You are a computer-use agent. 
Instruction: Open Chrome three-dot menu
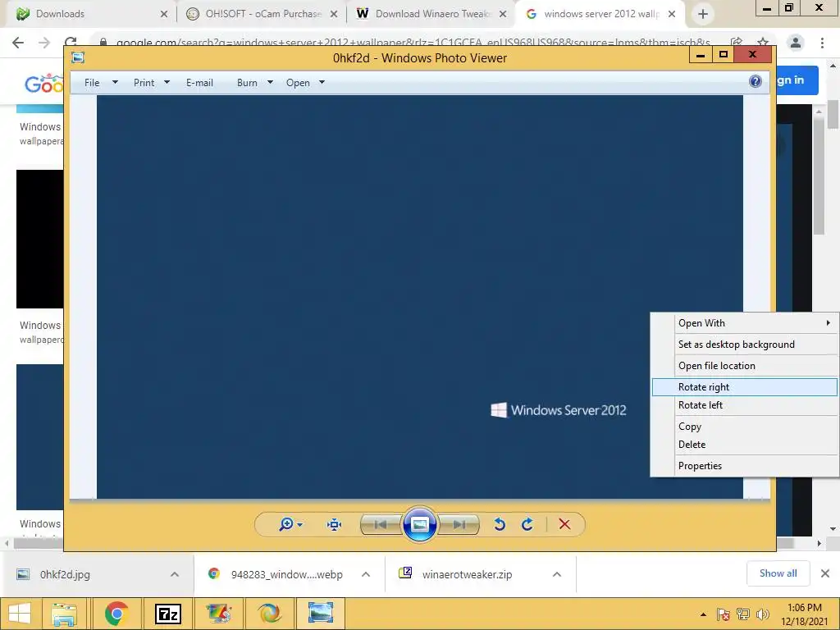pyautogui.click(x=822, y=43)
